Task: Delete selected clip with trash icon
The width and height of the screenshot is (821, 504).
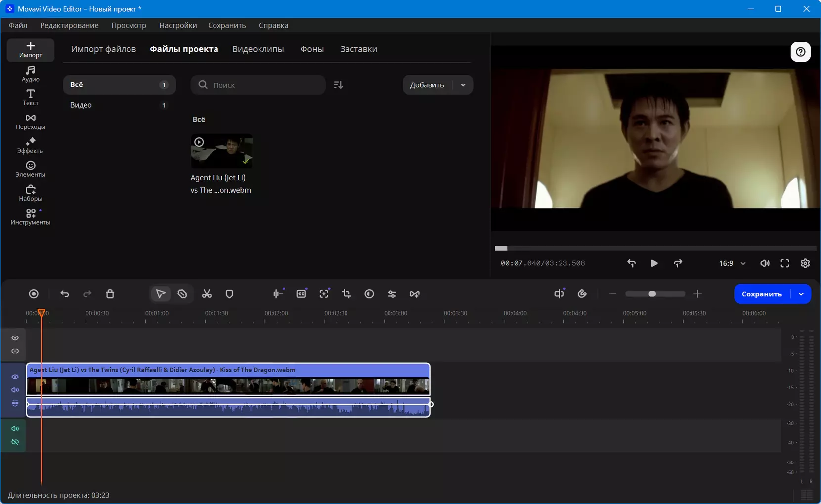Action: [x=110, y=294]
